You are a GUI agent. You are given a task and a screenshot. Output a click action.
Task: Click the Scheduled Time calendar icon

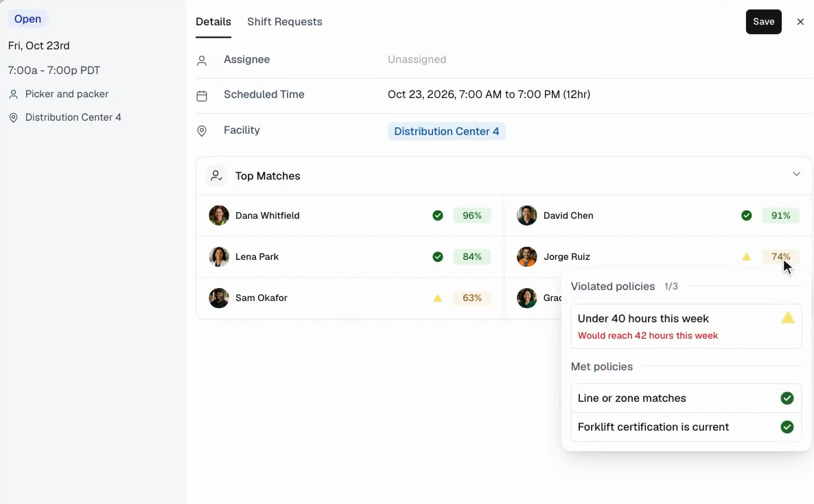pyautogui.click(x=202, y=96)
